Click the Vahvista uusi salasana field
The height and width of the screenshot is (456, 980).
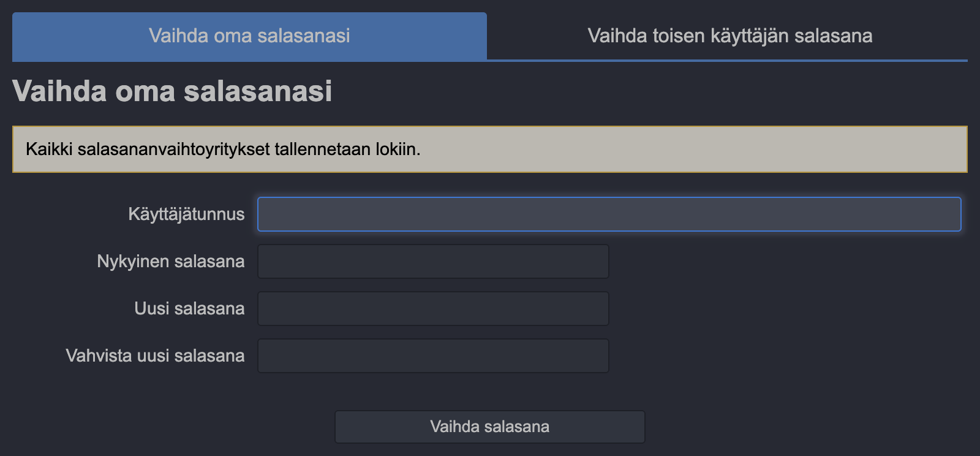point(433,355)
